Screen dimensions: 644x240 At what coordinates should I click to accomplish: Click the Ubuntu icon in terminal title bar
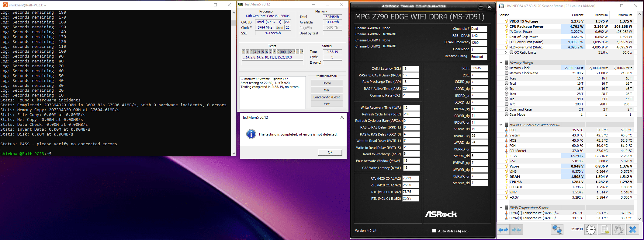tap(5, 5)
